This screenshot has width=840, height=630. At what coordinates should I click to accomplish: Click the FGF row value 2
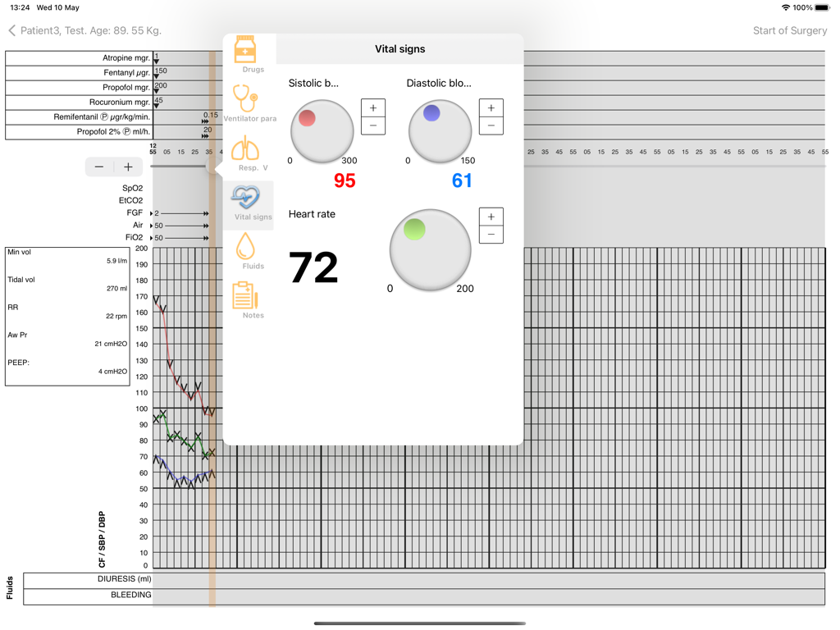pos(157,213)
